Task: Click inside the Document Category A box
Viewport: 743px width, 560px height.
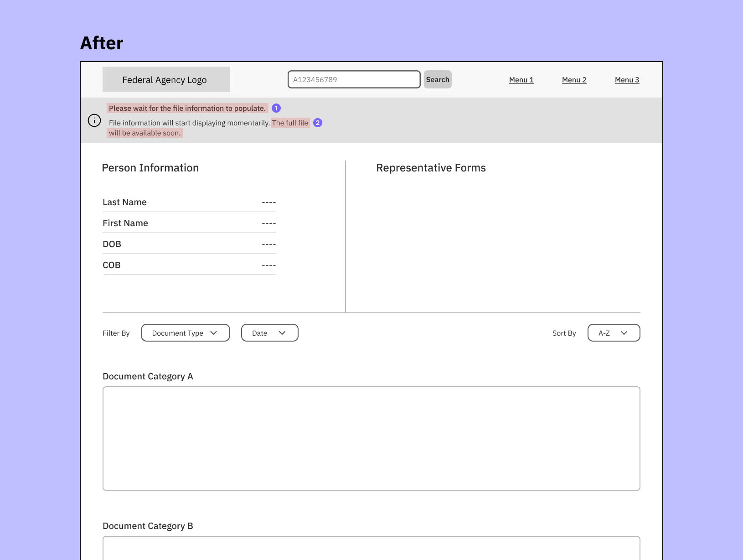Action: pos(371,438)
